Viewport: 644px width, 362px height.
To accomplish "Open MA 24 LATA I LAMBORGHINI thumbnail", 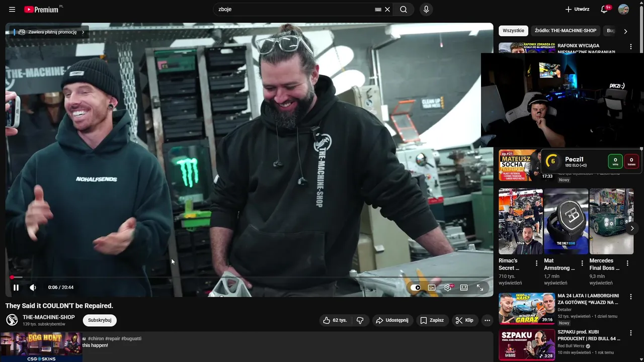I will pos(527,309).
